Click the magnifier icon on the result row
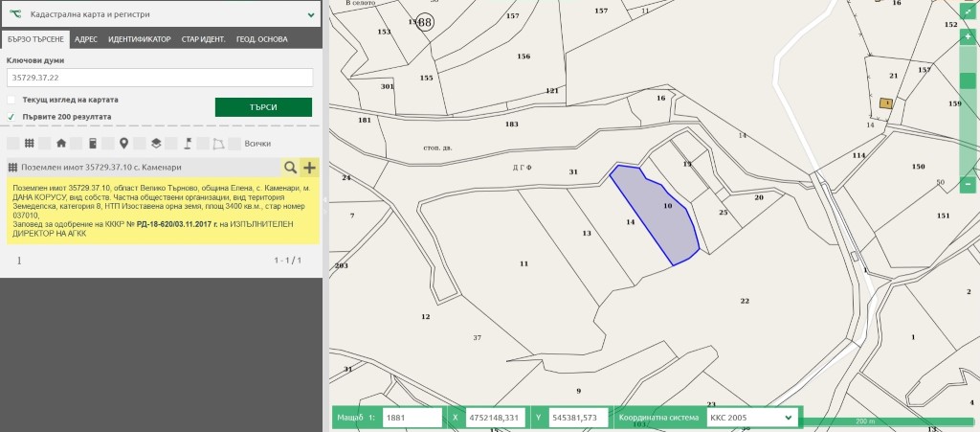The image size is (980, 432). (x=290, y=167)
